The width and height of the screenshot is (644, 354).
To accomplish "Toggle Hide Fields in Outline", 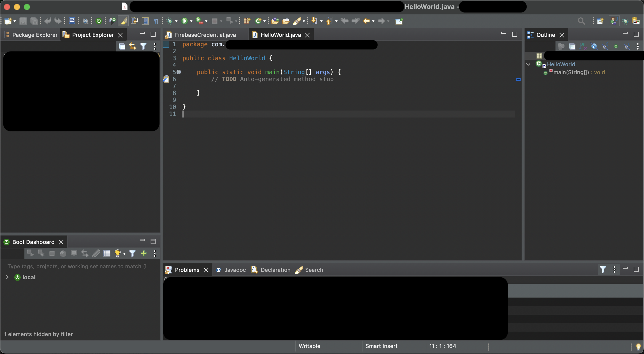I will [594, 47].
